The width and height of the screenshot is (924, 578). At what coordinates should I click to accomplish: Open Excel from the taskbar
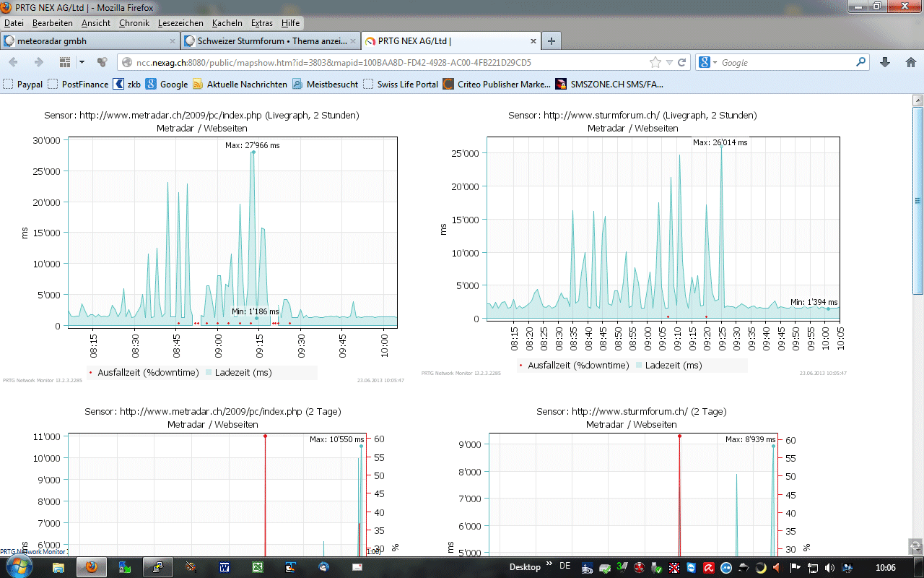tap(258, 567)
